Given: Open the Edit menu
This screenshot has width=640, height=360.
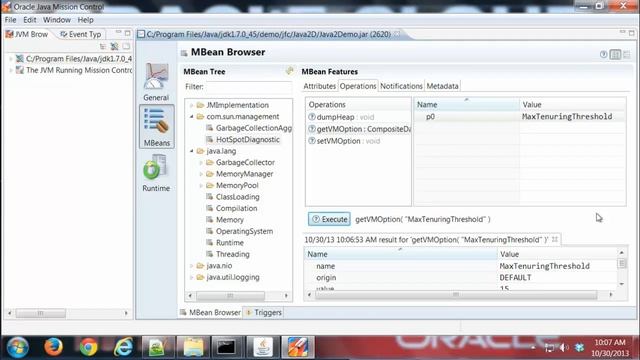Looking at the screenshot, I should click(x=29, y=20).
